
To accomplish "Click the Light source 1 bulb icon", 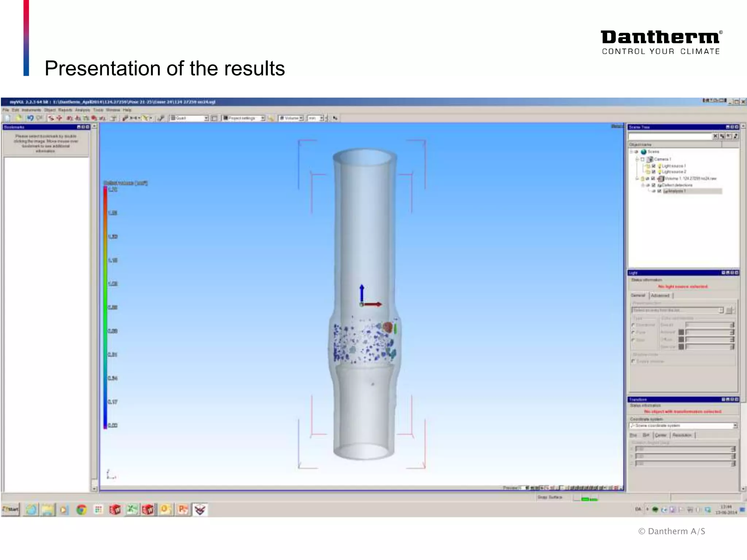I will (659, 166).
